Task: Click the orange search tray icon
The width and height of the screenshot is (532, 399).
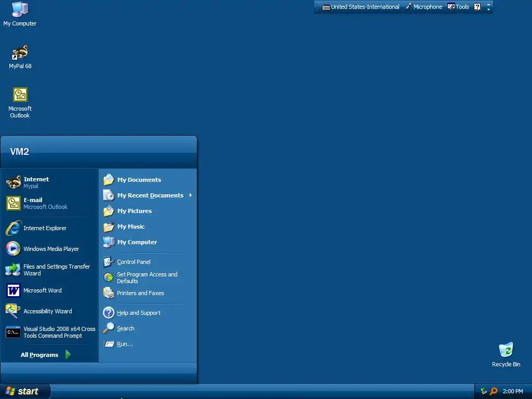Action: 494,391
